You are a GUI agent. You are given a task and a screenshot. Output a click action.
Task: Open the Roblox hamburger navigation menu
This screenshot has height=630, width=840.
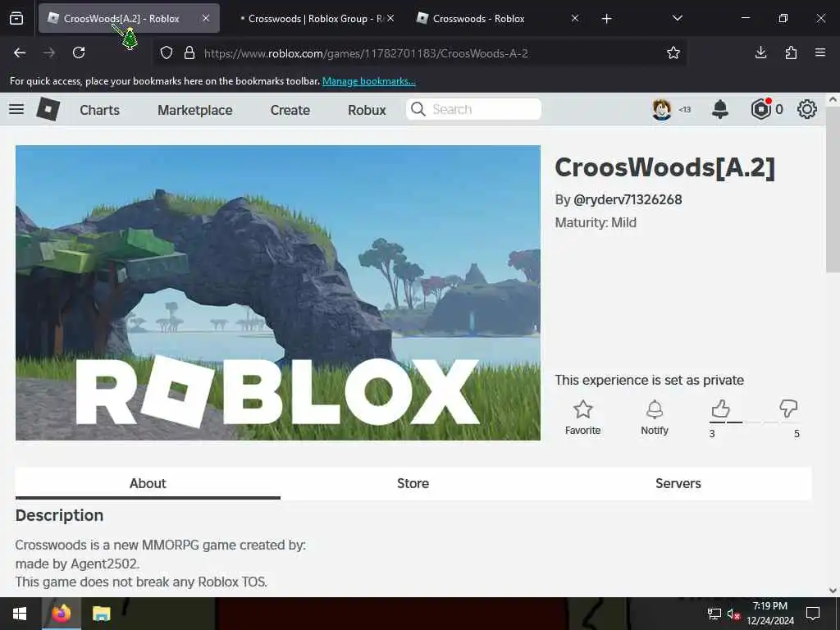coord(16,109)
